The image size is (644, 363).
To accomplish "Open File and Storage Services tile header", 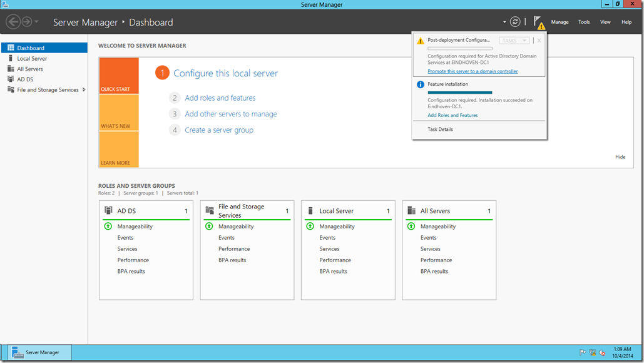I will tap(247, 211).
